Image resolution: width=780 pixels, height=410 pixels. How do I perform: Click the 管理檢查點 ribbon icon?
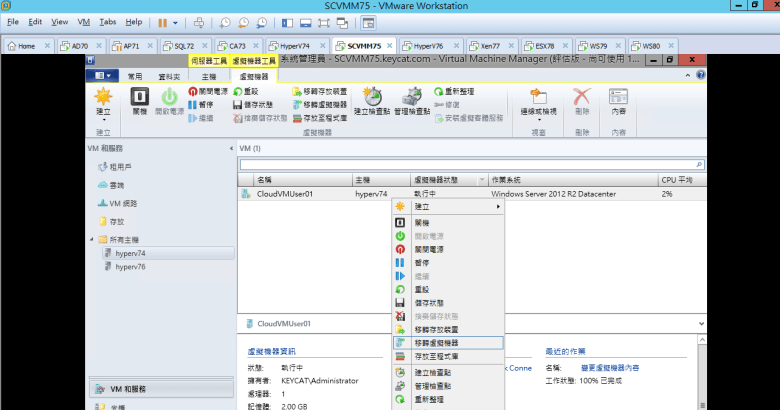pos(412,102)
